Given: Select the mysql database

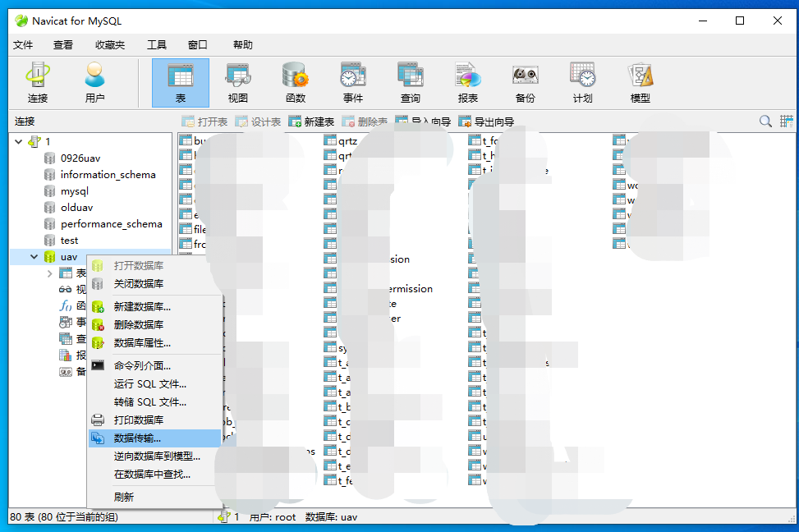Looking at the screenshot, I should coord(75,191).
